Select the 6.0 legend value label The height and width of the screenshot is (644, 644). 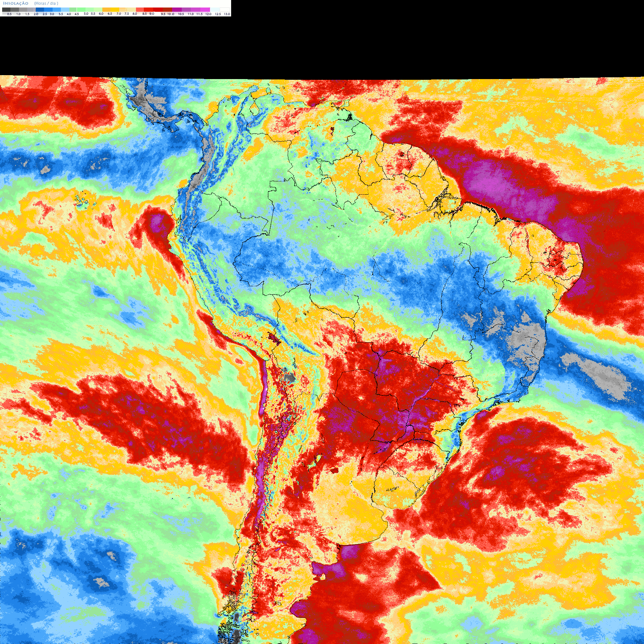click(101, 14)
